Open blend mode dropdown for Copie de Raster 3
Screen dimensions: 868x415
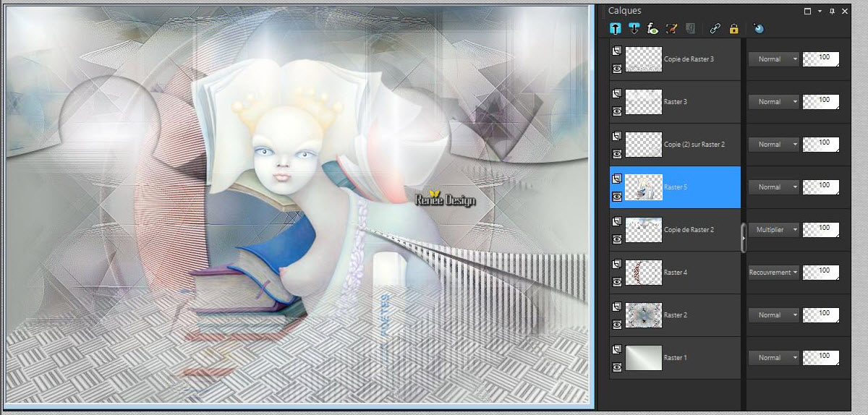773,59
